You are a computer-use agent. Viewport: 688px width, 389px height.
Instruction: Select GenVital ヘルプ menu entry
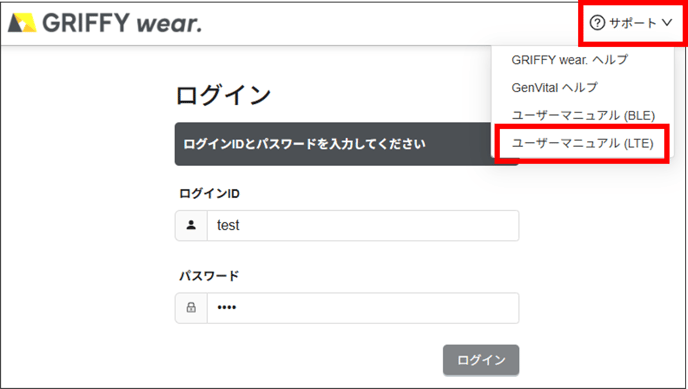point(554,87)
